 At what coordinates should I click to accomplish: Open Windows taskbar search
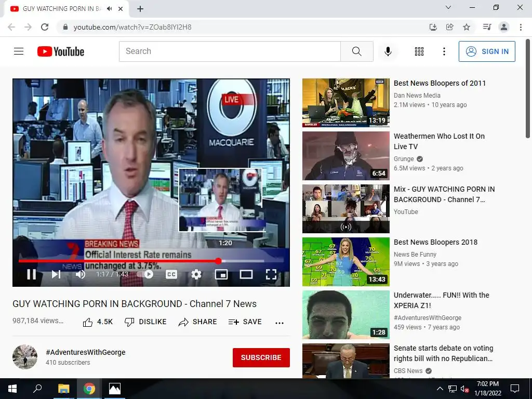pyautogui.click(x=37, y=389)
